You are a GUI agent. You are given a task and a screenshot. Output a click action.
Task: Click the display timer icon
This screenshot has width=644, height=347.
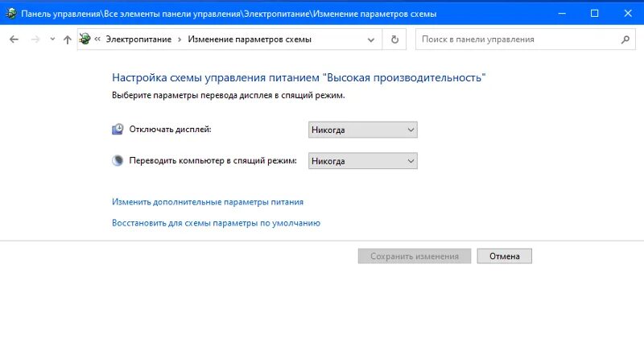pyautogui.click(x=118, y=130)
